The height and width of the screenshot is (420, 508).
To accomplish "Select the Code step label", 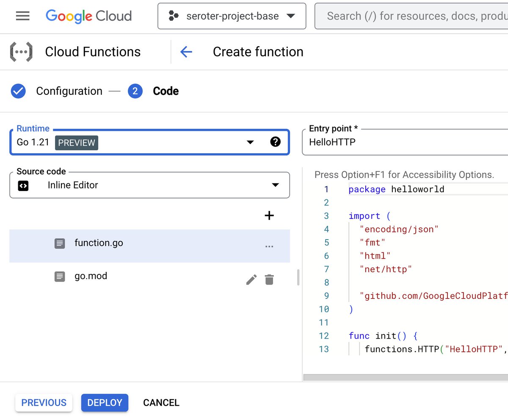I will pos(166,91).
